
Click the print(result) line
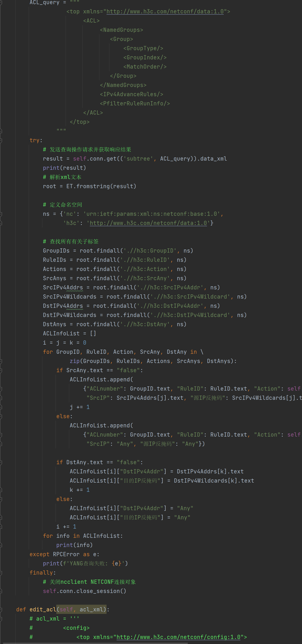tap(64, 168)
